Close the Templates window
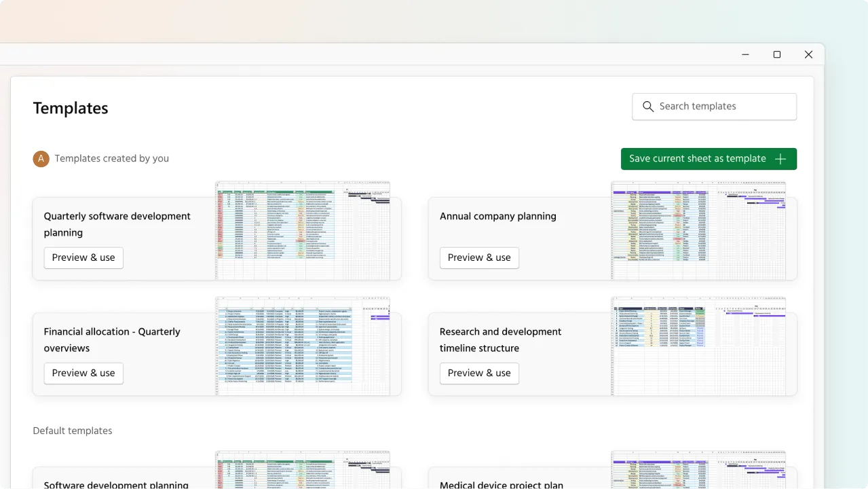868x489 pixels. click(x=808, y=54)
